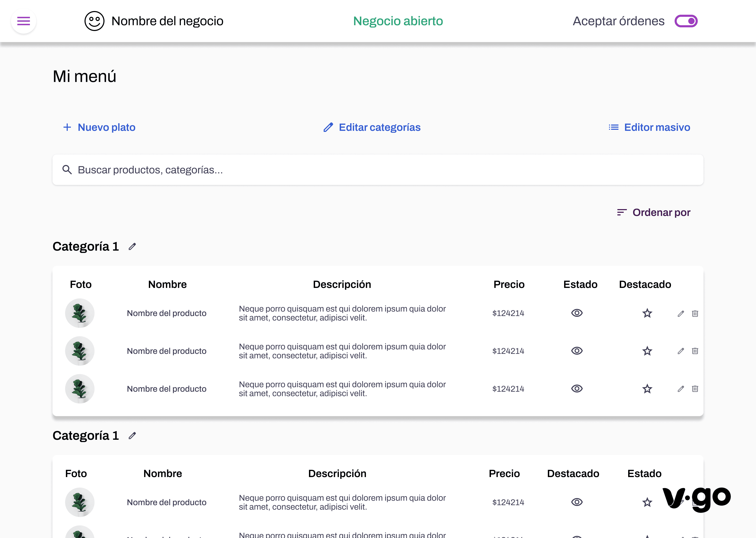Star the second product as destacado

(647, 351)
